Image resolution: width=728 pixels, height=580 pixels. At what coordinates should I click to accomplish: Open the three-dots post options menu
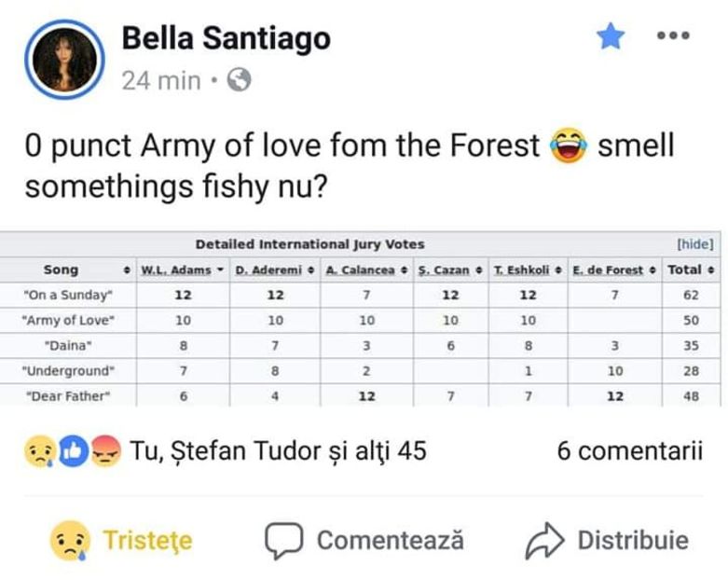click(x=673, y=36)
